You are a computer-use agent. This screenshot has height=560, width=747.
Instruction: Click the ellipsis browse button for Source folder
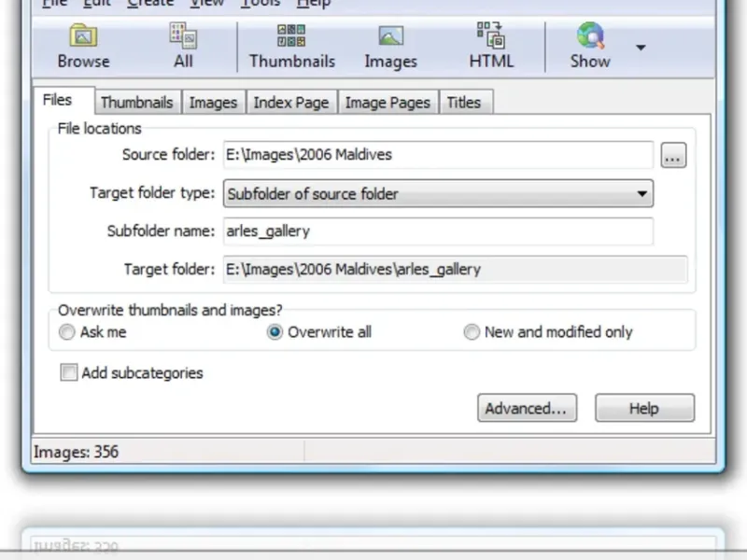click(x=673, y=155)
